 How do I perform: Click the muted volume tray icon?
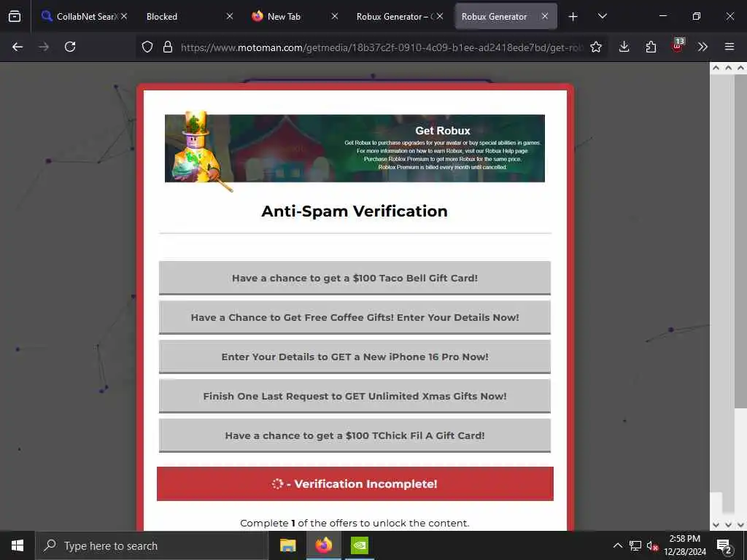[652, 545]
